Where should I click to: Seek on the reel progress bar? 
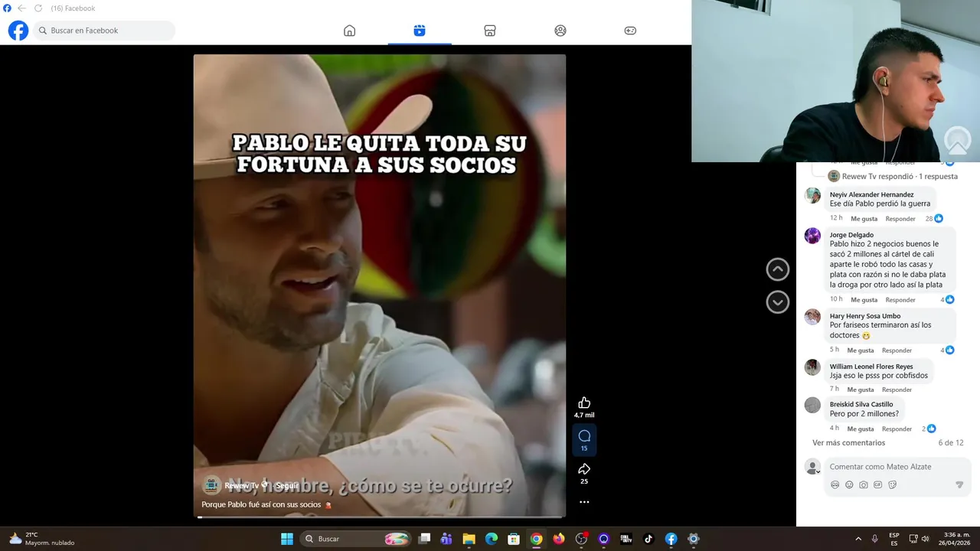click(x=380, y=517)
